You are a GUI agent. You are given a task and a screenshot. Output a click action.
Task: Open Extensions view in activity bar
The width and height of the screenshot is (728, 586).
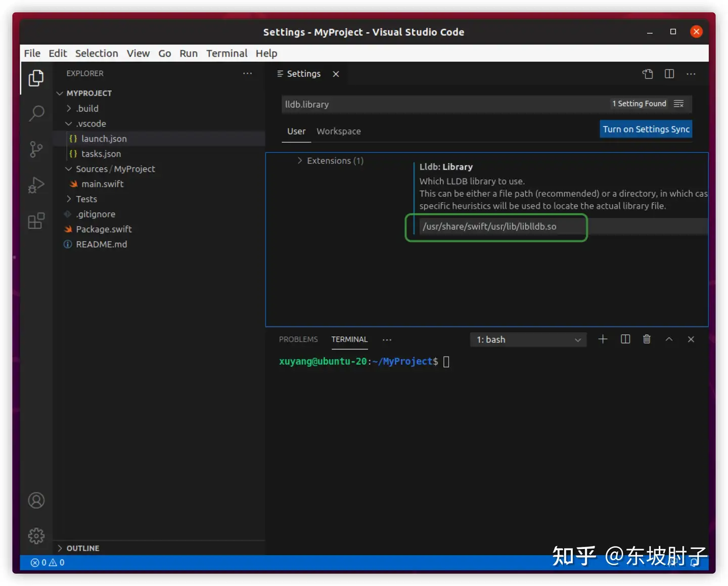pyautogui.click(x=36, y=221)
